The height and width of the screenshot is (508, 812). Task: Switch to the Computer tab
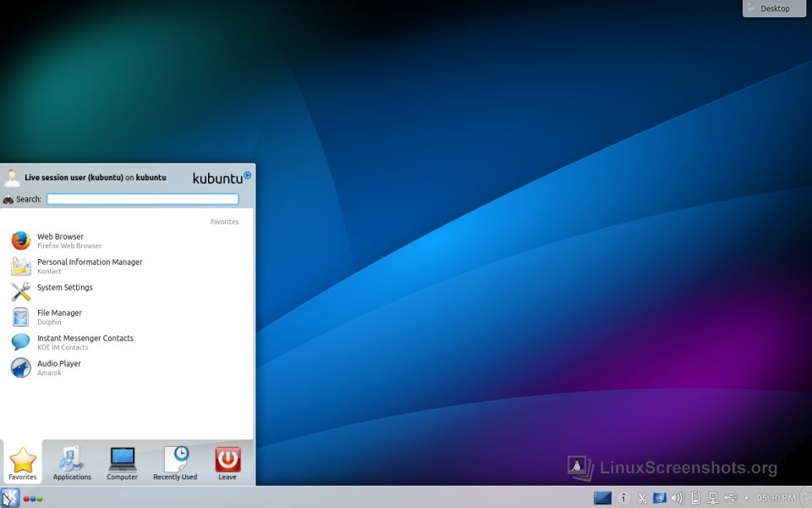(122, 463)
